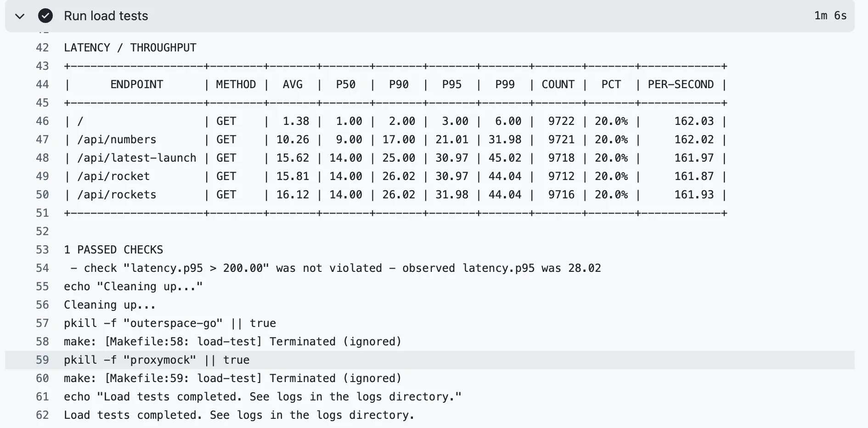Screen dimensions: 868x428
Task: Click the chevron next to the step checkmark
Action: (x=20, y=16)
